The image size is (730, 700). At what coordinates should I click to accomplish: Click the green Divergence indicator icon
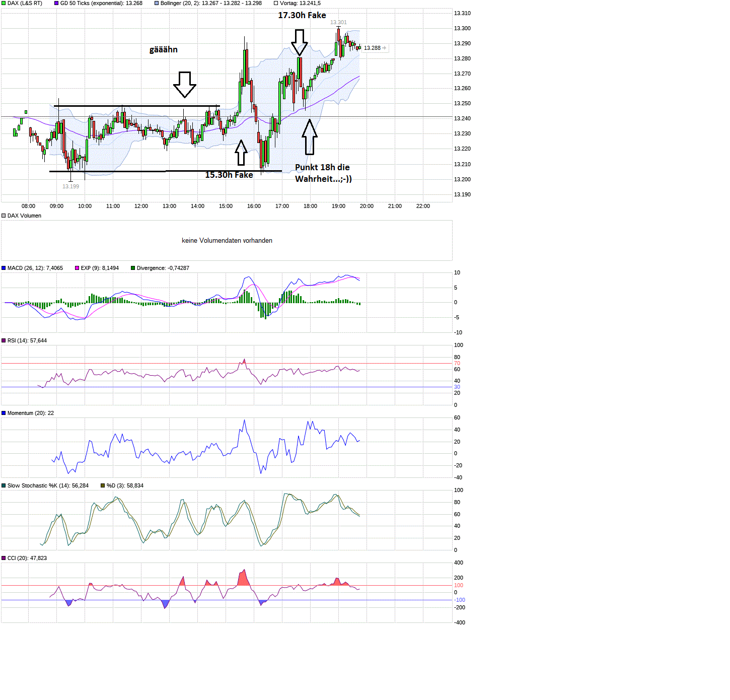132,268
